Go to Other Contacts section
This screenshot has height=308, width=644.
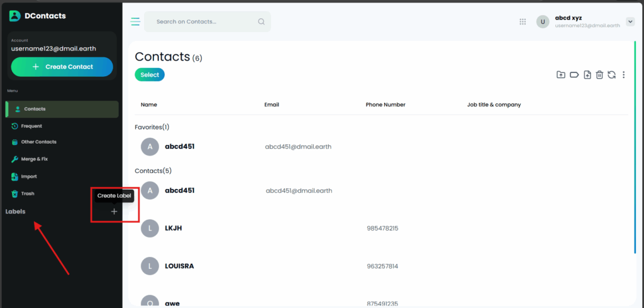pos(40,142)
